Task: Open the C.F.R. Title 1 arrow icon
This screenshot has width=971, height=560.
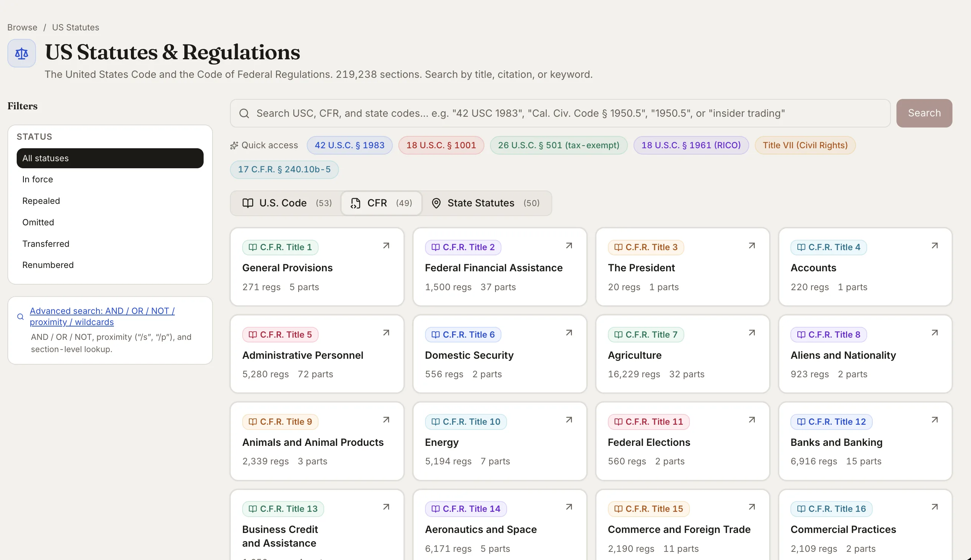Action: pos(386,246)
